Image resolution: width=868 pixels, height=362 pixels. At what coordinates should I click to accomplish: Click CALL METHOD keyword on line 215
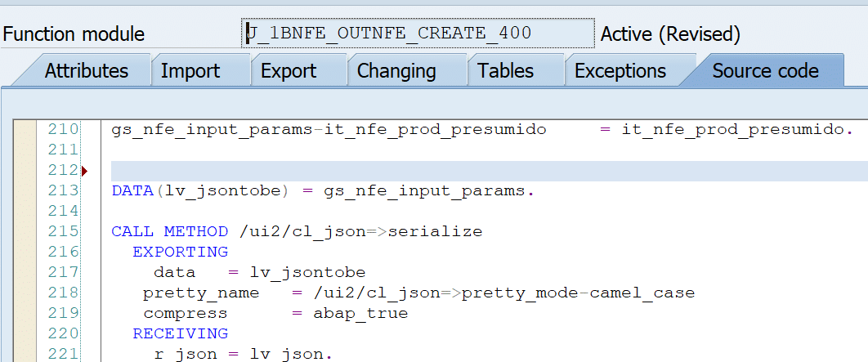pos(169,231)
